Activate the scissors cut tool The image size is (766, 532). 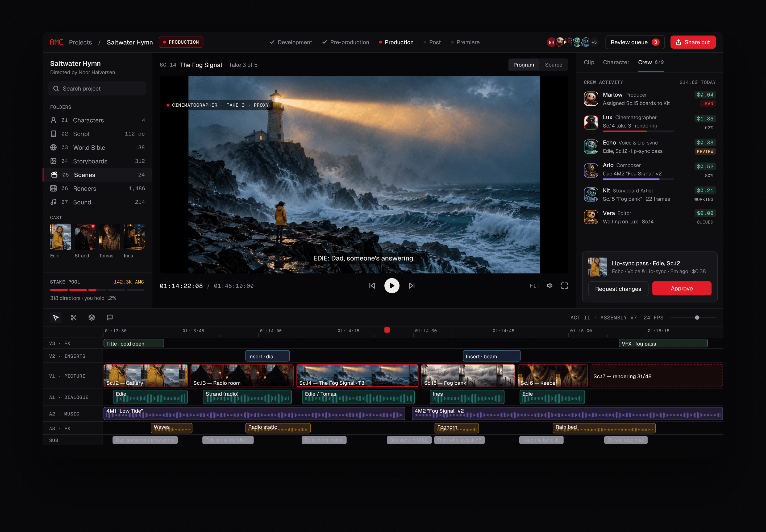tap(74, 317)
